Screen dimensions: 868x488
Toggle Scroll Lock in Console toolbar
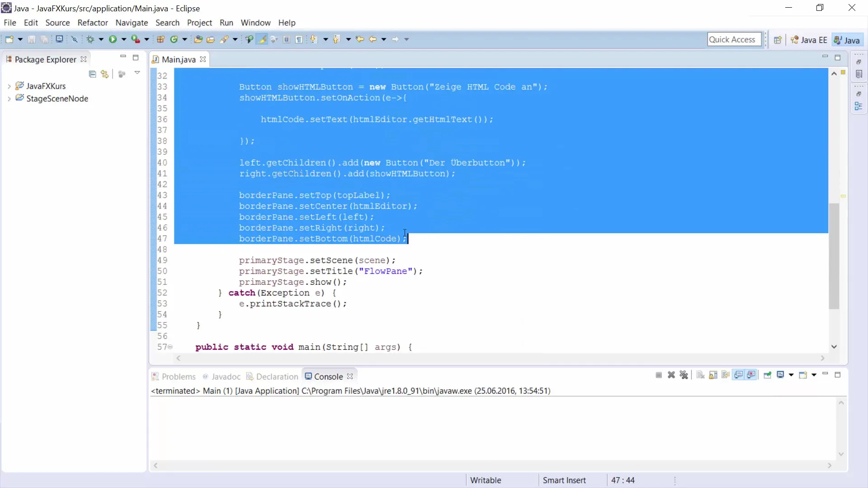pyautogui.click(x=713, y=375)
